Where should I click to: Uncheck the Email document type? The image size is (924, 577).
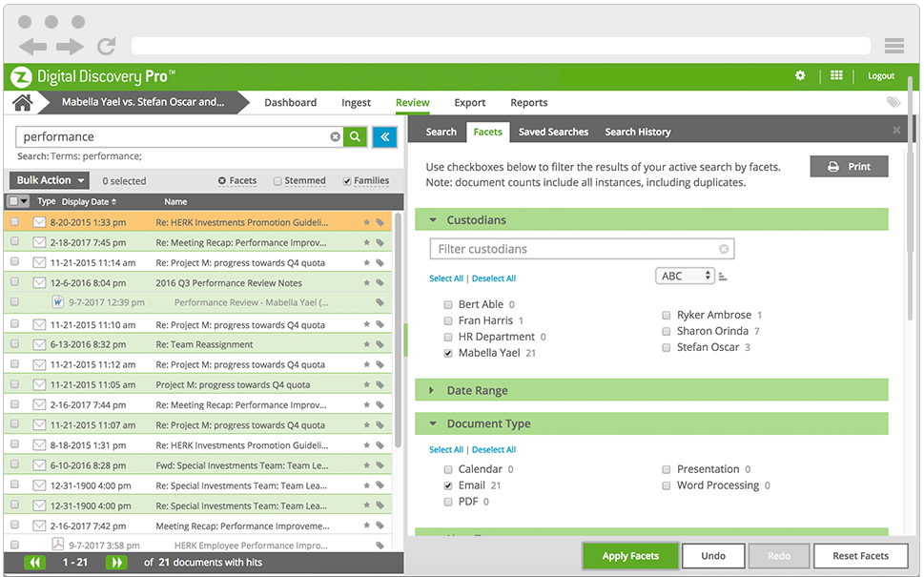(x=448, y=485)
